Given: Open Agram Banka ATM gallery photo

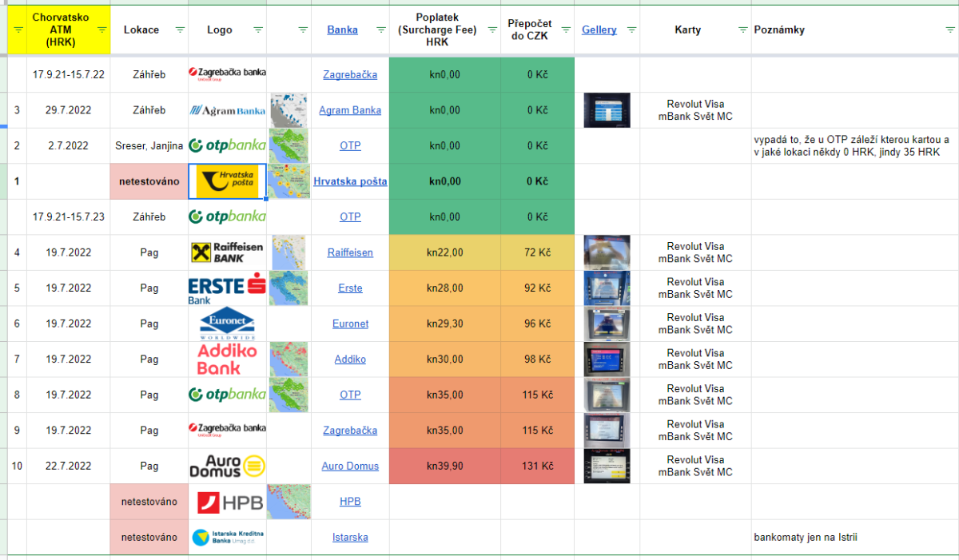Looking at the screenshot, I should point(607,110).
